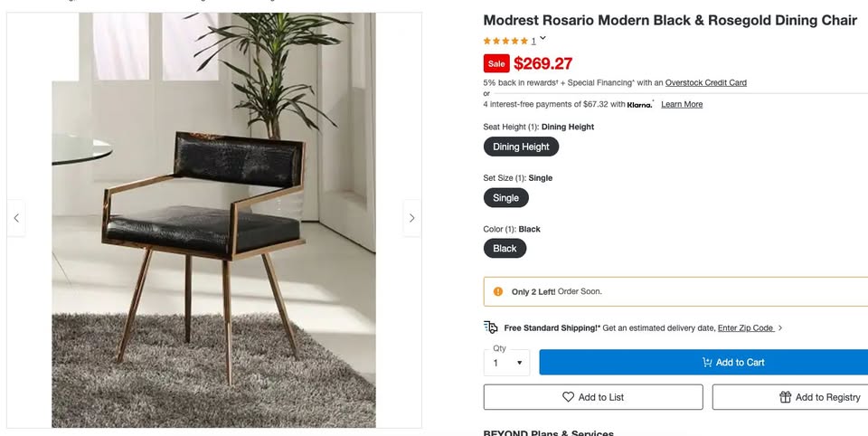Viewport: 868px width, 436px height.
Task: Click the five-star rating icons
Action: click(505, 41)
